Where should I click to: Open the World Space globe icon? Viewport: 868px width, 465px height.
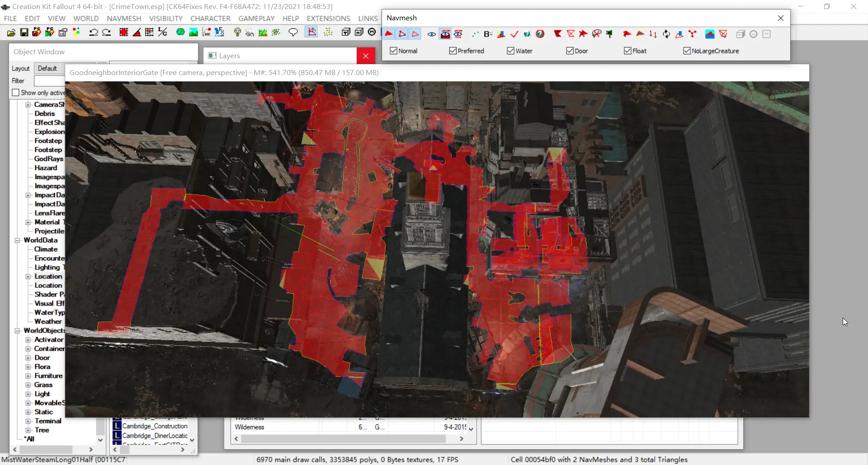(x=180, y=33)
